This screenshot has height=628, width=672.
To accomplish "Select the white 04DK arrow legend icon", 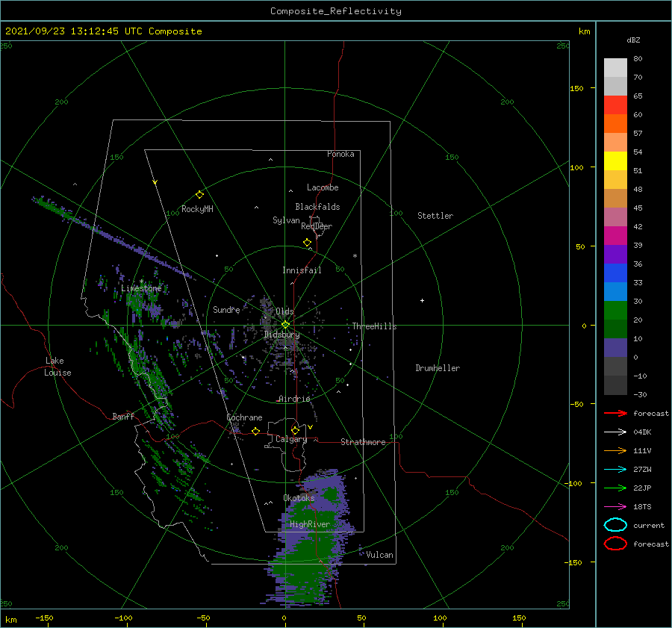I will coord(615,432).
